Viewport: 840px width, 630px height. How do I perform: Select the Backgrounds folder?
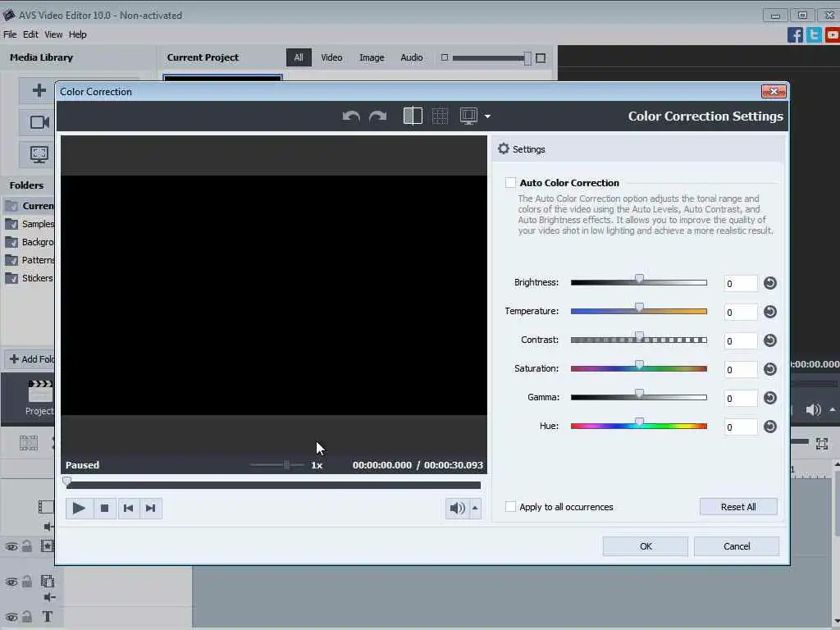30,242
